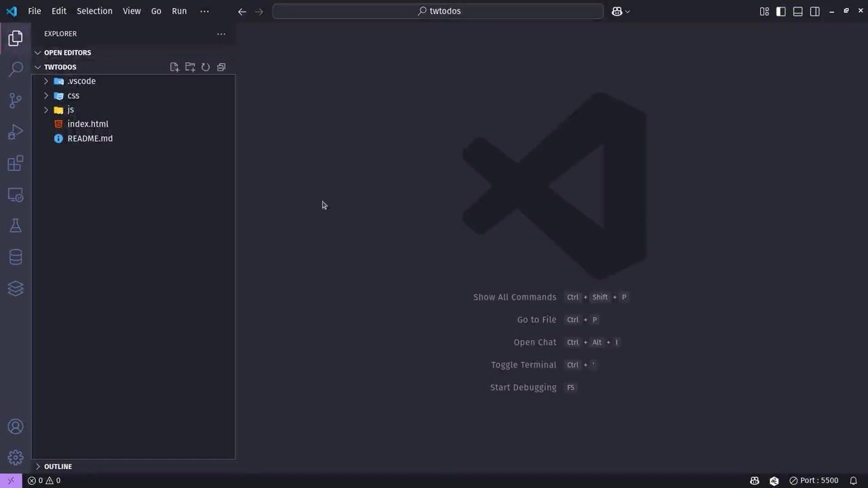Screen dimensions: 868x488
Task: Open the Manage gear menu
Action: [x=16, y=457]
